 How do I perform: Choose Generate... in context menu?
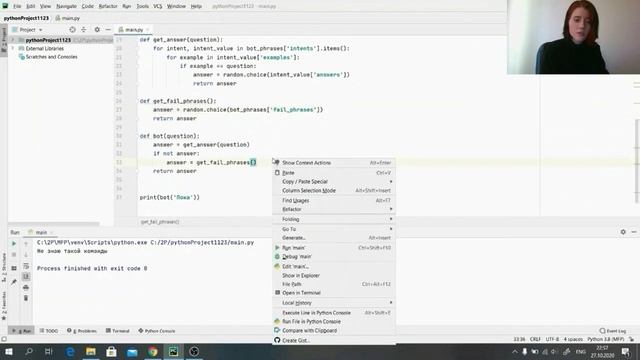[334, 238]
